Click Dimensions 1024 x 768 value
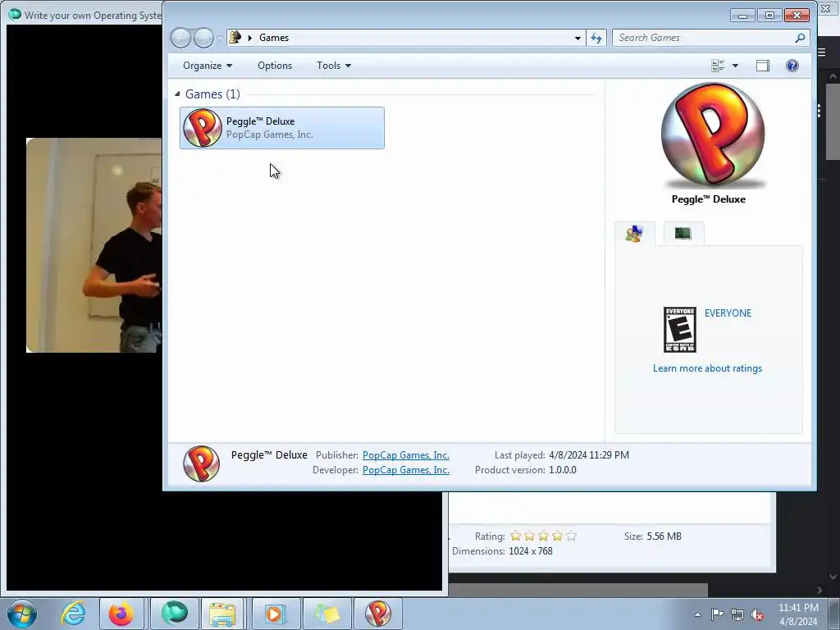The image size is (840, 630). tap(531, 551)
